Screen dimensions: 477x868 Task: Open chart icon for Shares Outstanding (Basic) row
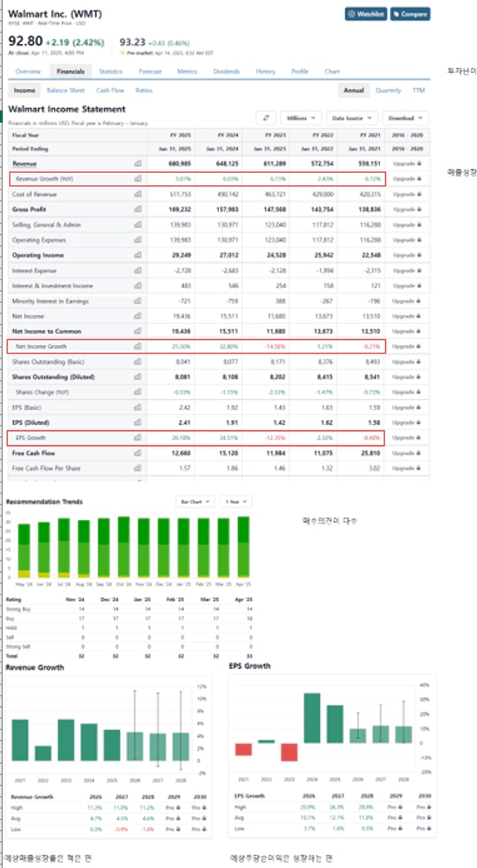click(x=137, y=362)
